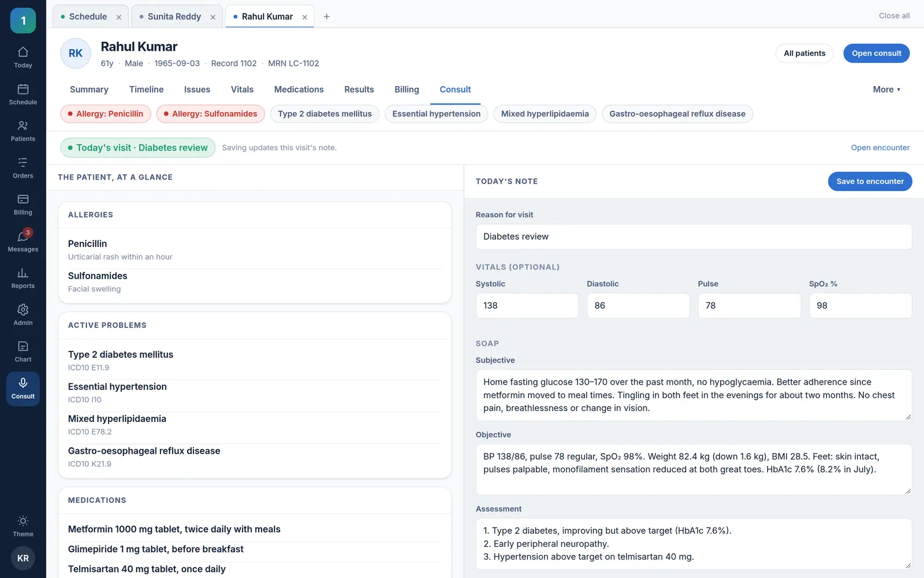Open the Results tab

click(x=359, y=90)
